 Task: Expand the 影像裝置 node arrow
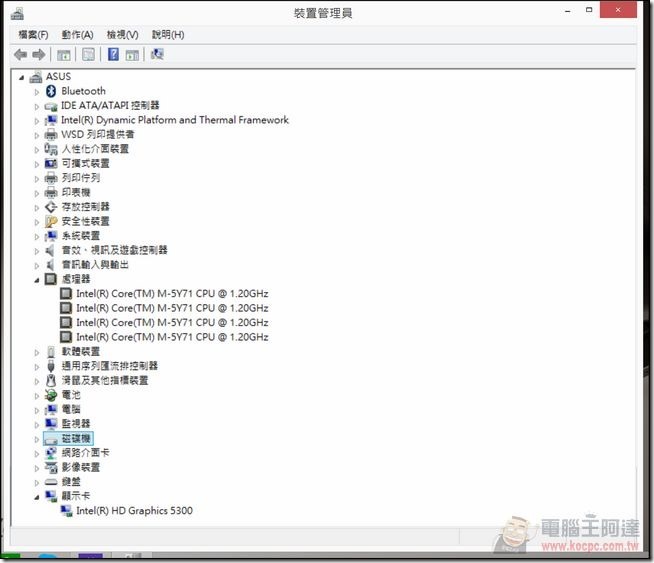pos(37,468)
